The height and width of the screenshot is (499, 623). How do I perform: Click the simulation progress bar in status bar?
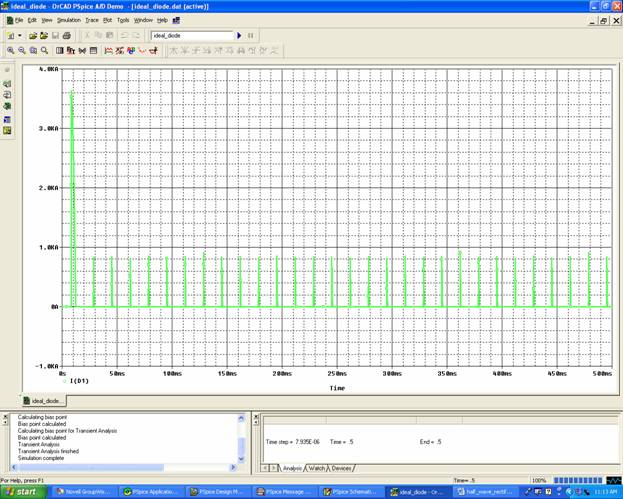[578, 480]
